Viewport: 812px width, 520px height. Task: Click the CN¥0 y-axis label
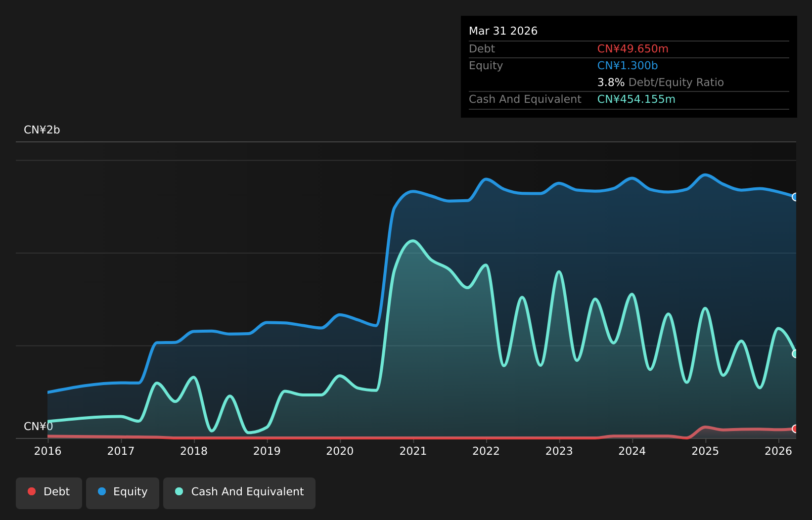click(38, 427)
